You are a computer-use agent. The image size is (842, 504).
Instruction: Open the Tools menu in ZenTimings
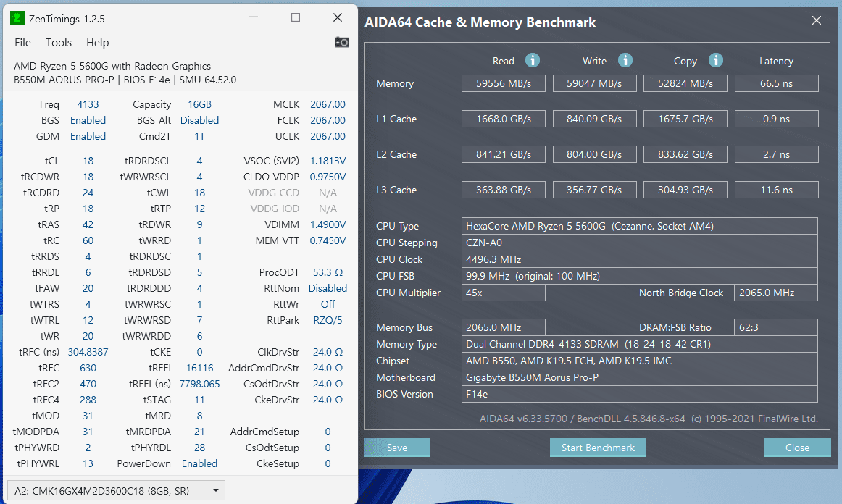tap(59, 43)
